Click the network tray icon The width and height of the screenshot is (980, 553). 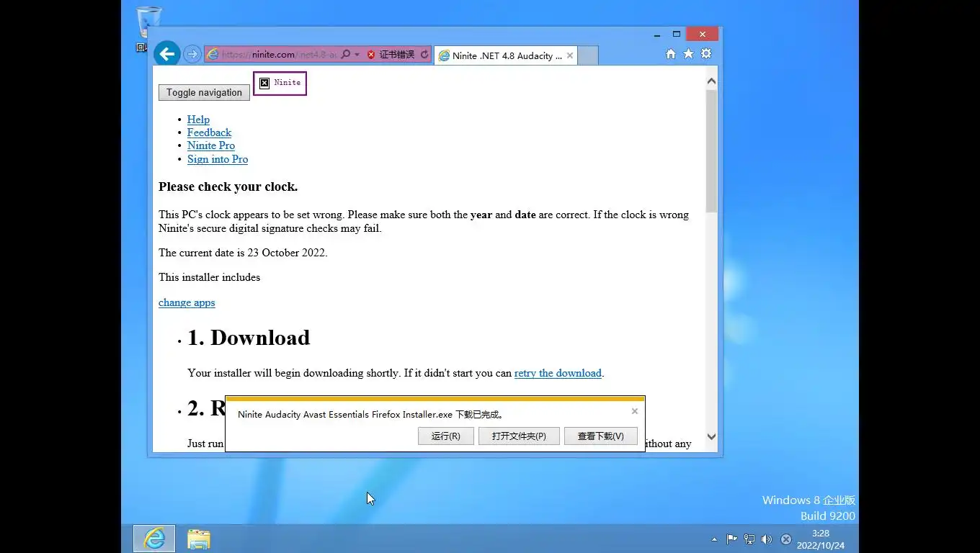click(749, 539)
